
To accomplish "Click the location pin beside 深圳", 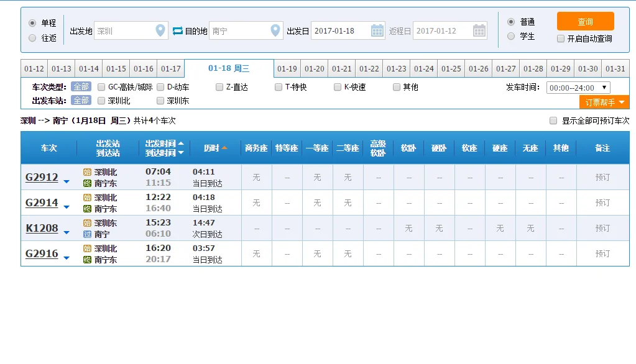I will click(x=160, y=30).
